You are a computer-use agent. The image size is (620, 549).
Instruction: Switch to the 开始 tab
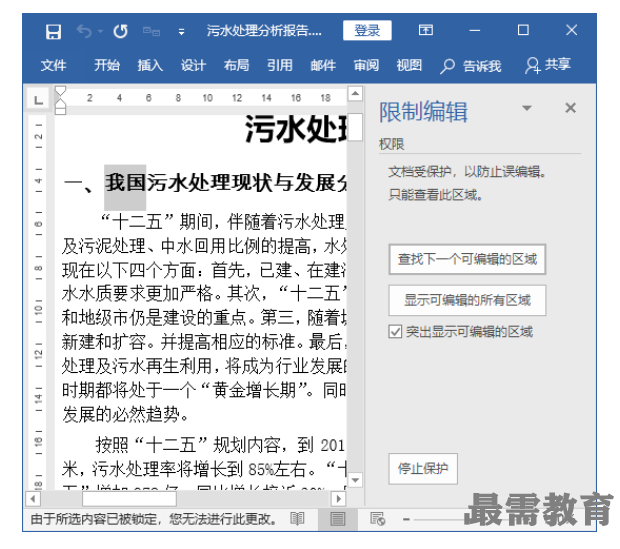tap(107, 65)
